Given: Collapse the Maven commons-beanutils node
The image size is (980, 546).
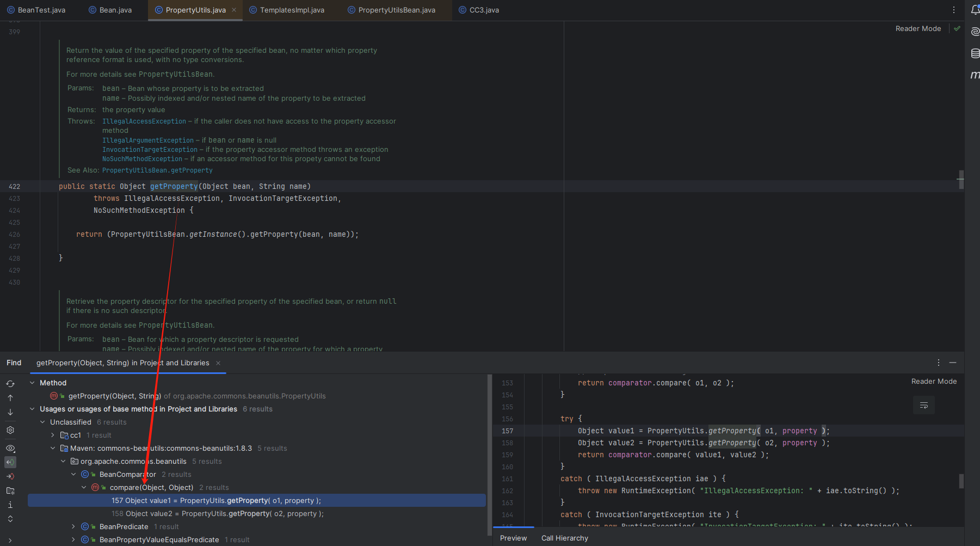Looking at the screenshot, I should [53, 449].
